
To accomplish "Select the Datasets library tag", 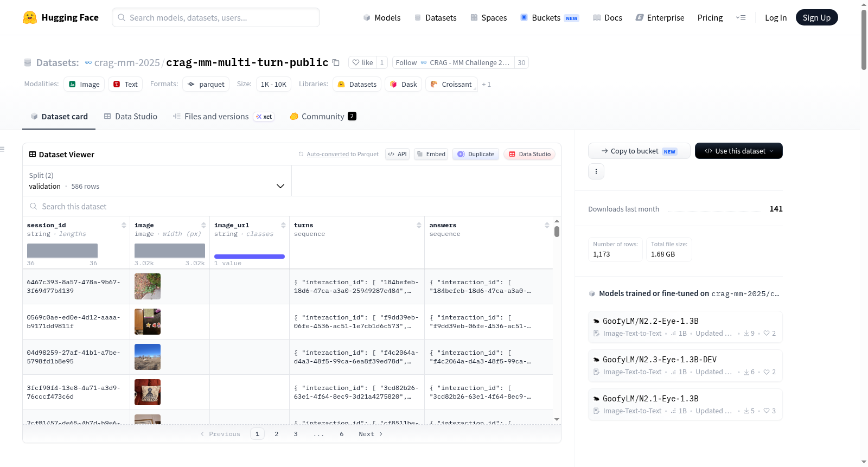I will [x=356, y=84].
